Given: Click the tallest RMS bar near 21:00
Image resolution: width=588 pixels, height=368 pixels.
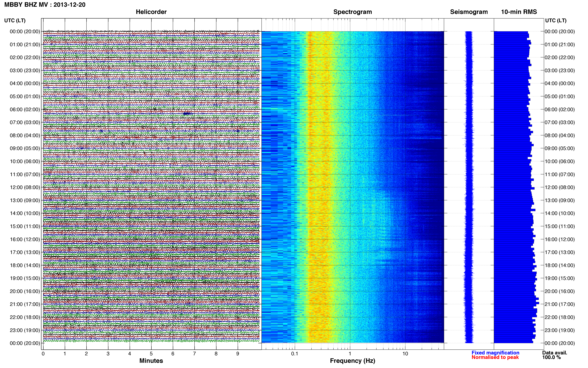Looking at the screenshot, I should 517,303.
